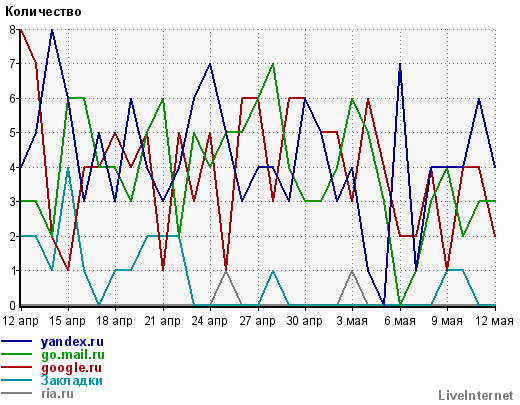Screen dimensions: 520x405
Task: Click the LiveInternet watermark text
Action: [x=476, y=395]
